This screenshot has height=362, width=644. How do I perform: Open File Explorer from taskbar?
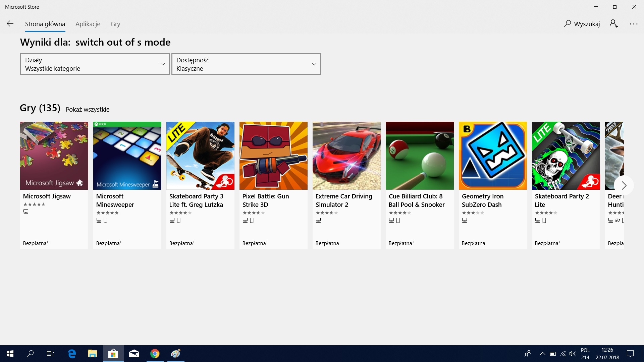point(93,354)
